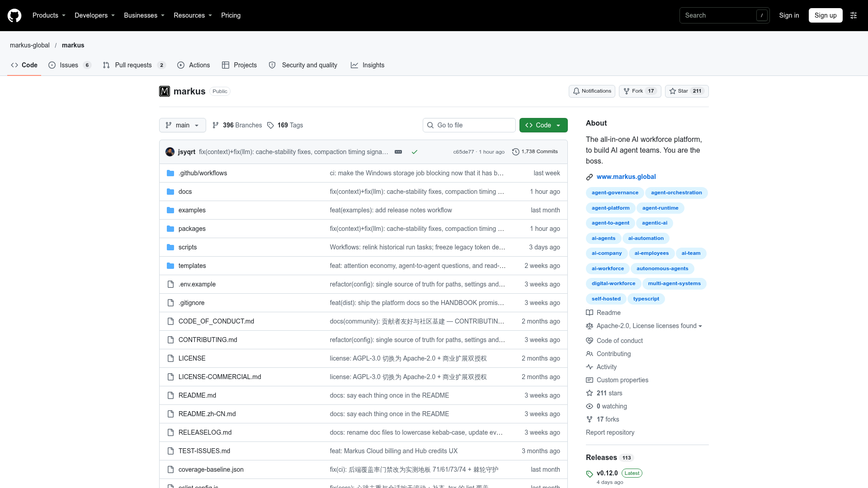
Task: Expand commit message with the ellipsis icon
Action: (398, 152)
